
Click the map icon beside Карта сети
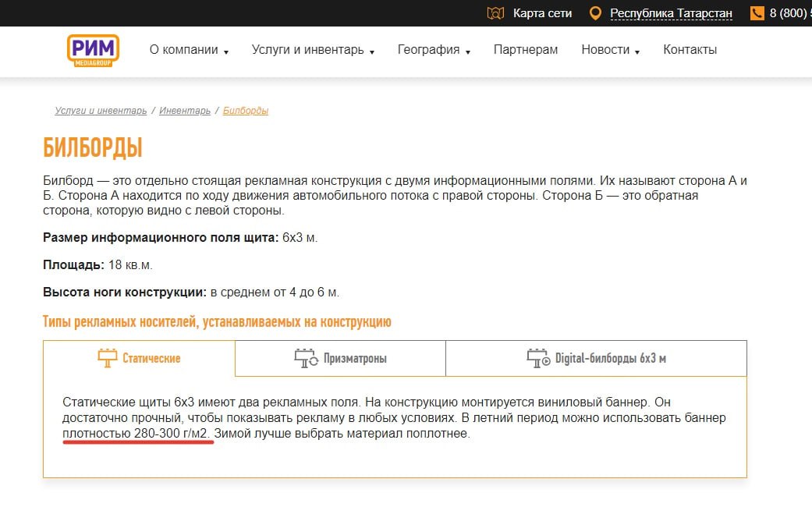pyautogui.click(x=495, y=13)
